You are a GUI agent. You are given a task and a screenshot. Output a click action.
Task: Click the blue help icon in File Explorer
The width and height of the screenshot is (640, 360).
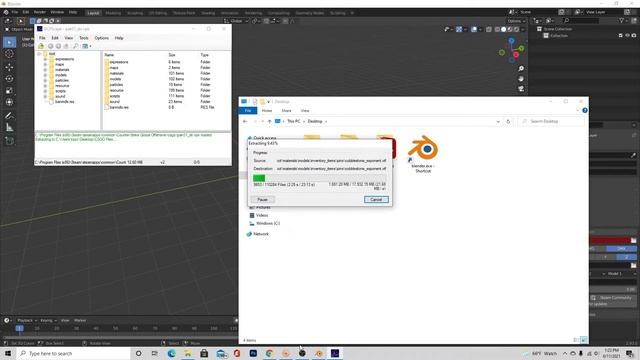pos(584,111)
